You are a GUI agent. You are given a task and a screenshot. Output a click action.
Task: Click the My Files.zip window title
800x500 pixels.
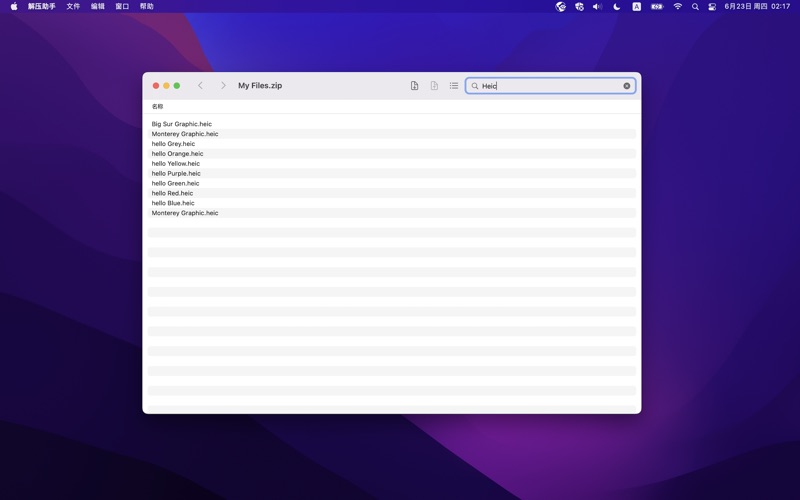(x=260, y=86)
